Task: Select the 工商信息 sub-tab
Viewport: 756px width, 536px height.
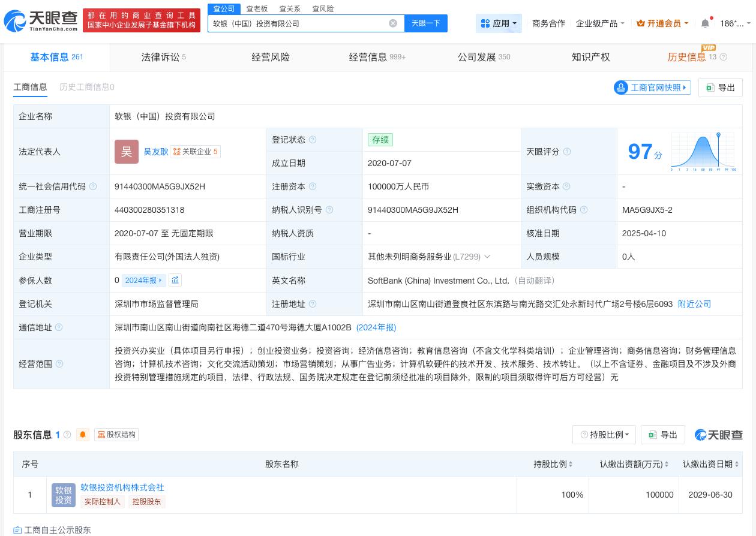Action: pos(30,87)
